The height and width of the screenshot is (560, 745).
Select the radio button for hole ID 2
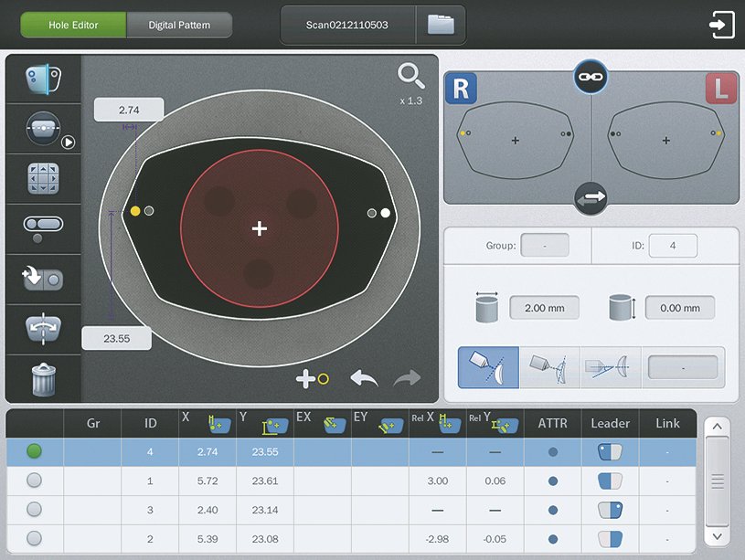34,537
